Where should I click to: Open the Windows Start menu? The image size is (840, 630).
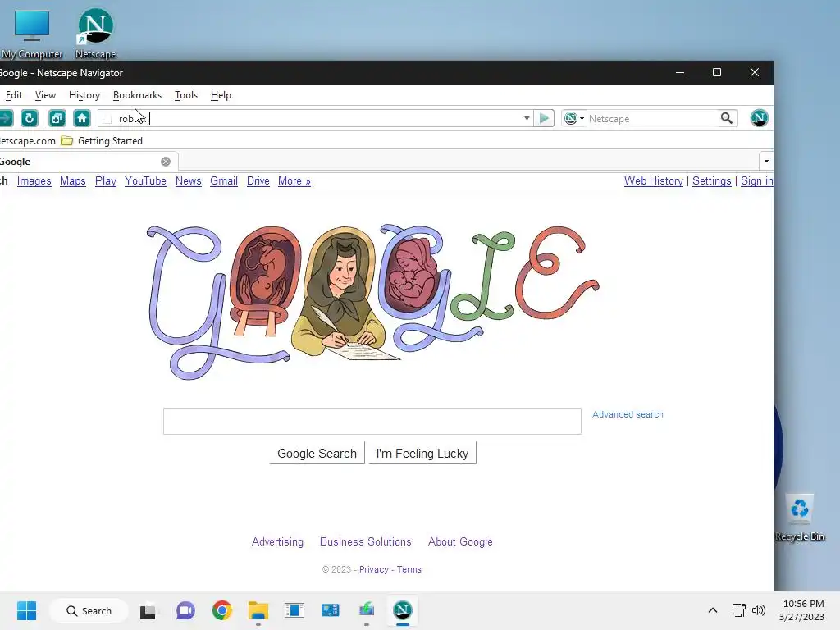click(x=26, y=610)
